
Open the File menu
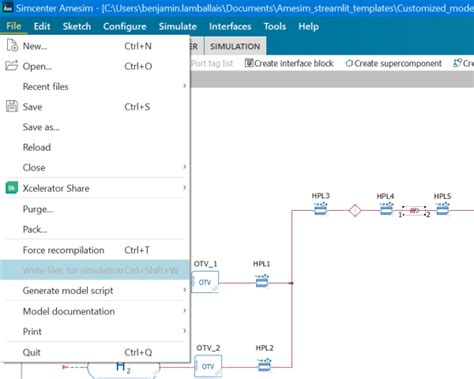pyautogui.click(x=14, y=26)
